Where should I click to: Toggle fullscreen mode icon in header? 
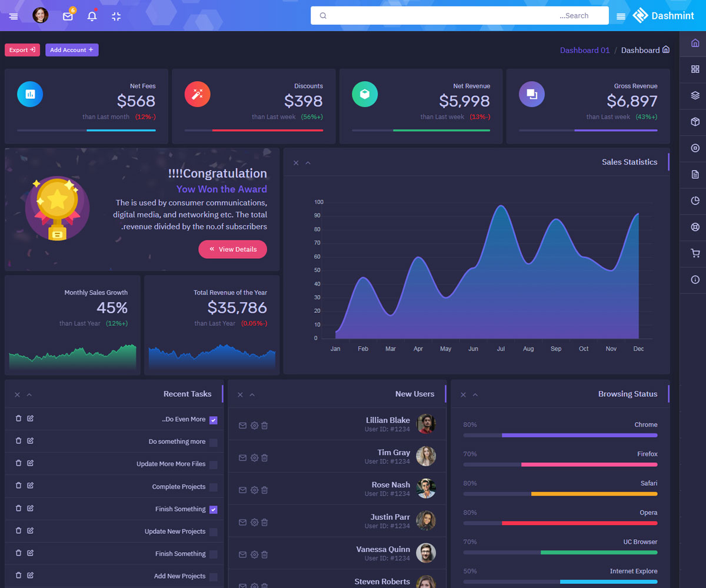click(x=116, y=16)
